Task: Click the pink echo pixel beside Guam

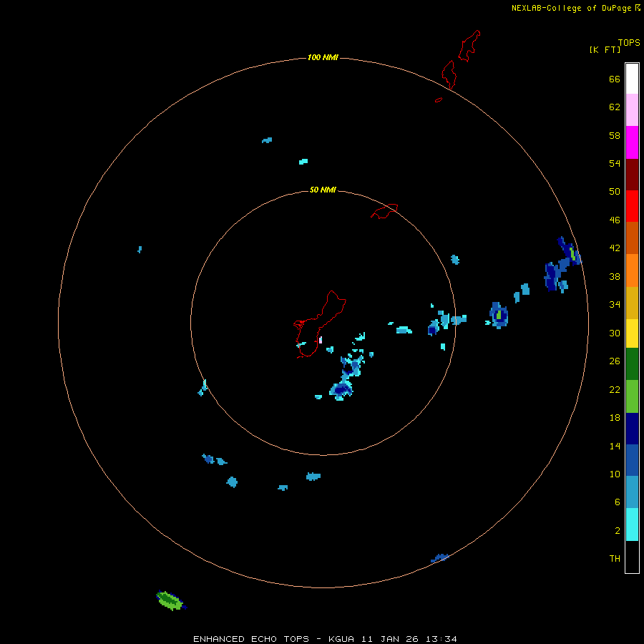Action: coord(321,340)
